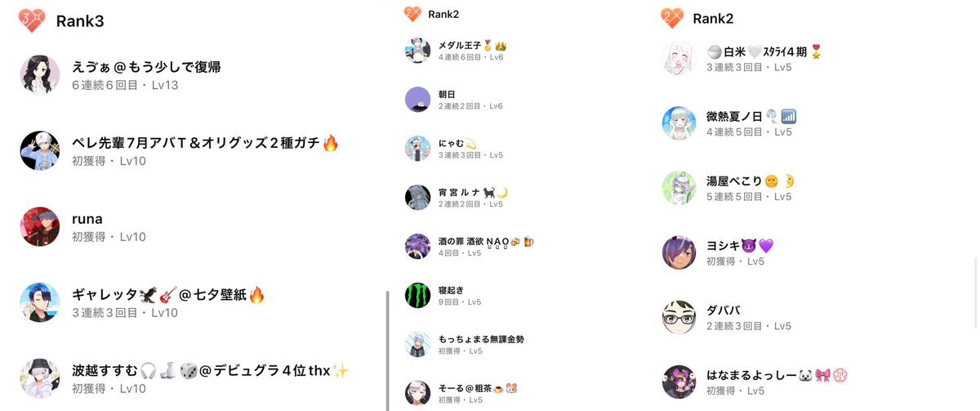The width and height of the screenshot is (980, 411).
Task: Select the green Monster logo avatar of 寝起き
Action: click(x=417, y=295)
